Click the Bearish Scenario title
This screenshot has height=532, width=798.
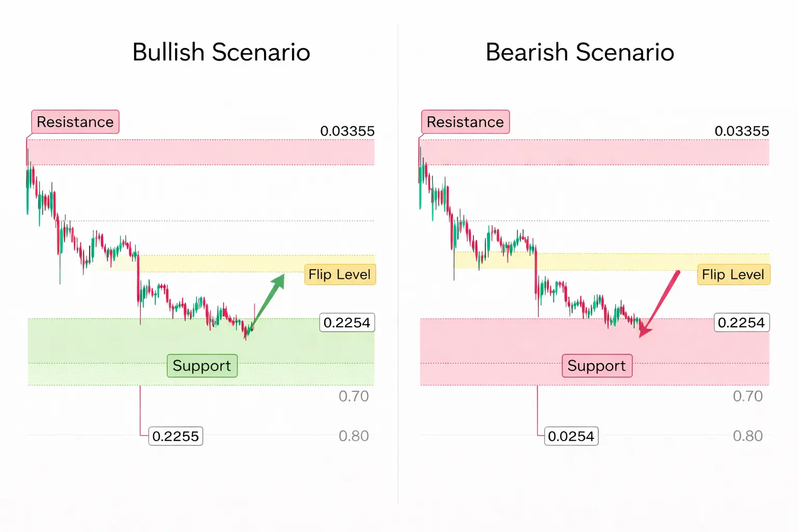580,52
